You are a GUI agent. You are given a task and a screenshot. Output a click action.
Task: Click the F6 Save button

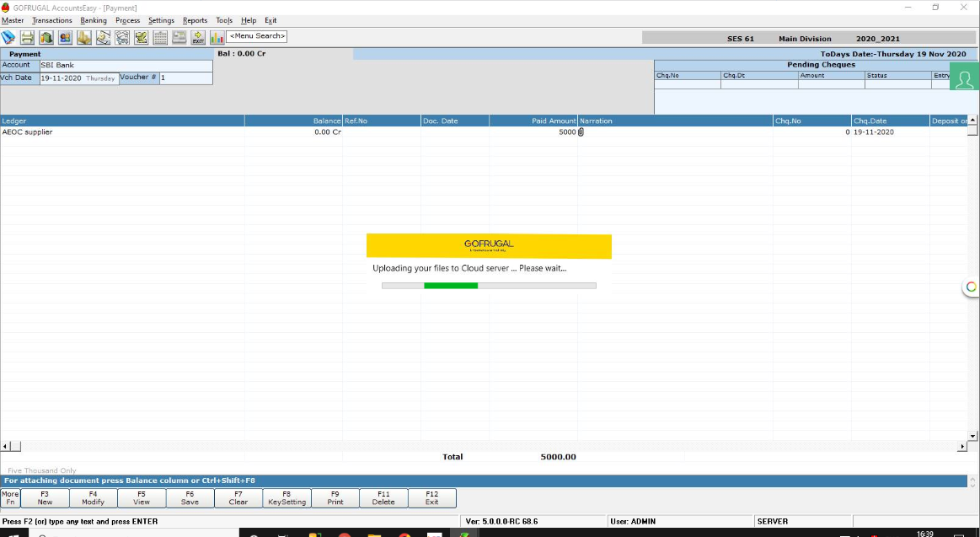coord(190,498)
